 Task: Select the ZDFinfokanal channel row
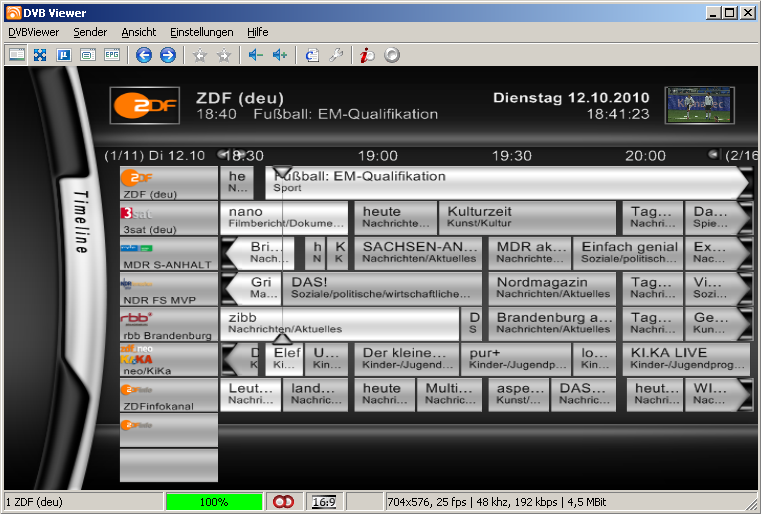click(x=169, y=396)
